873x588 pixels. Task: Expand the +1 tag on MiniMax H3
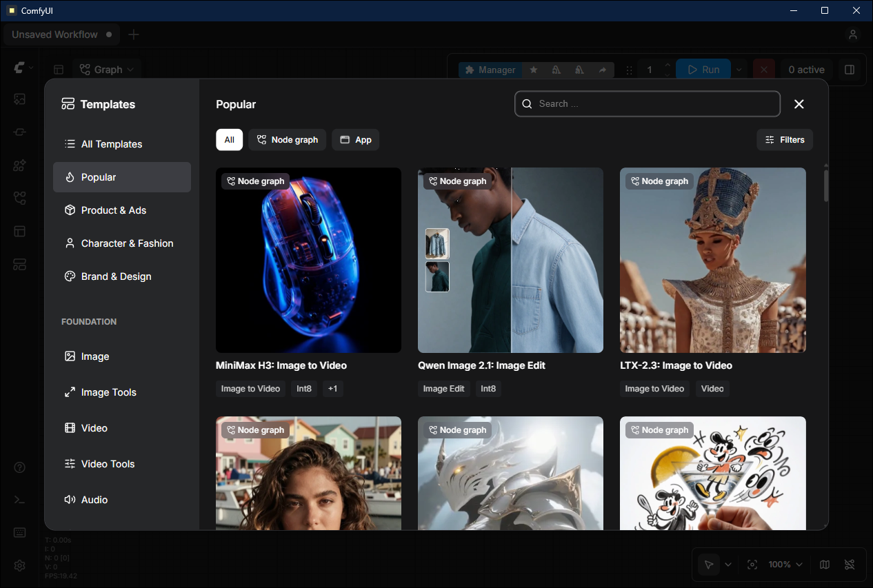point(332,389)
